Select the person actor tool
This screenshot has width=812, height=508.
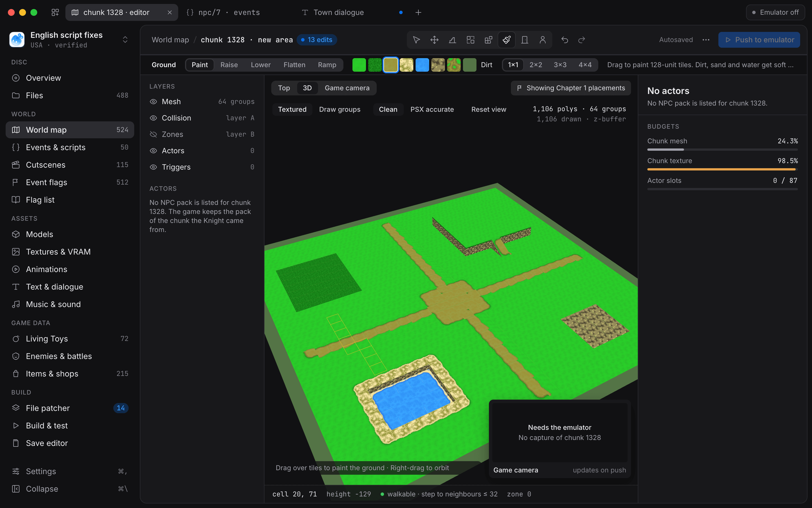542,40
